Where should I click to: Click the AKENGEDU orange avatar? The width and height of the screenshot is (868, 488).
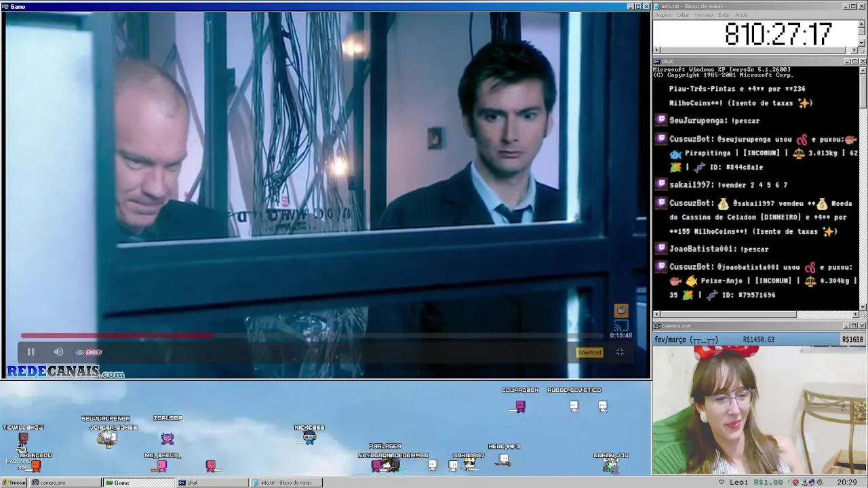[x=36, y=466]
